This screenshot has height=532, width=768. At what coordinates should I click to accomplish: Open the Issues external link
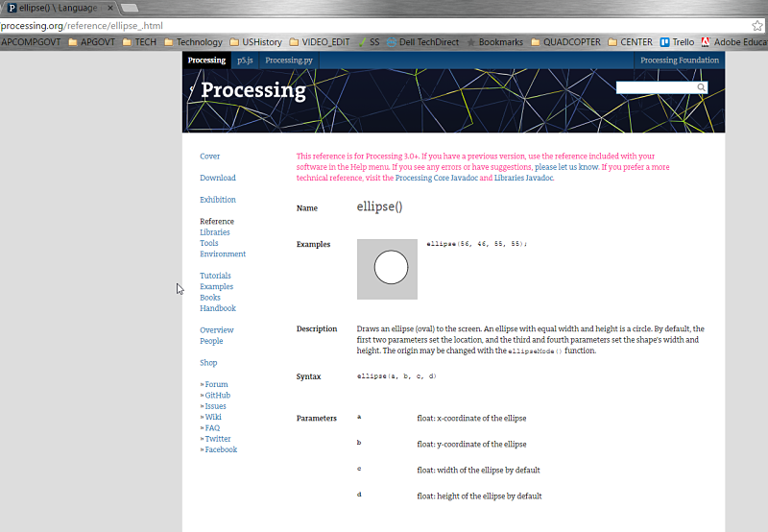215,406
